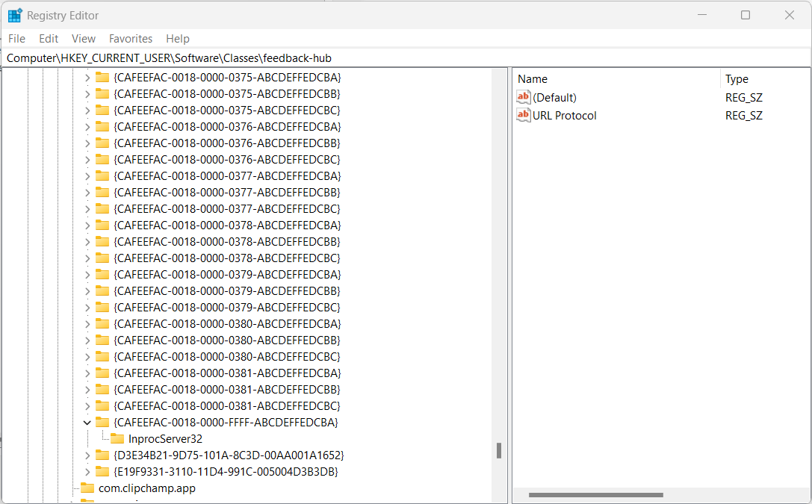Select the (Default) value name
The height and width of the screenshot is (504, 812).
click(554, 98)
